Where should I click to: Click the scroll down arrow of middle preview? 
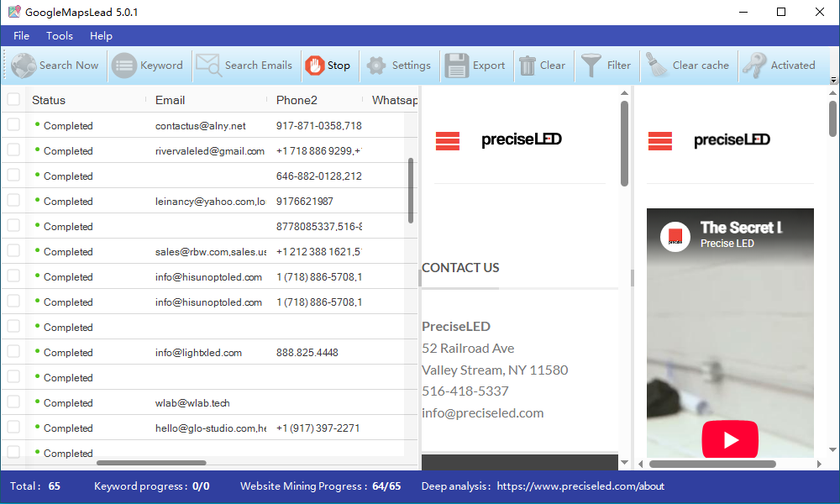coord(624,462)
